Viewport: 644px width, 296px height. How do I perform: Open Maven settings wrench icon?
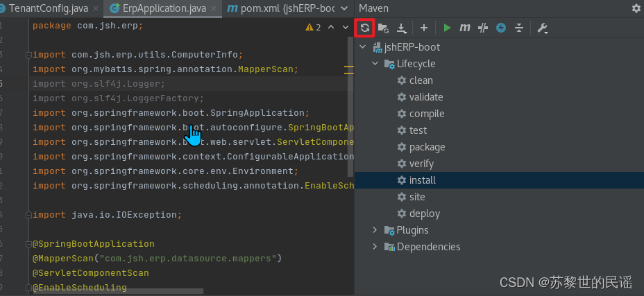pyautogui.click(x=543, y=28)
